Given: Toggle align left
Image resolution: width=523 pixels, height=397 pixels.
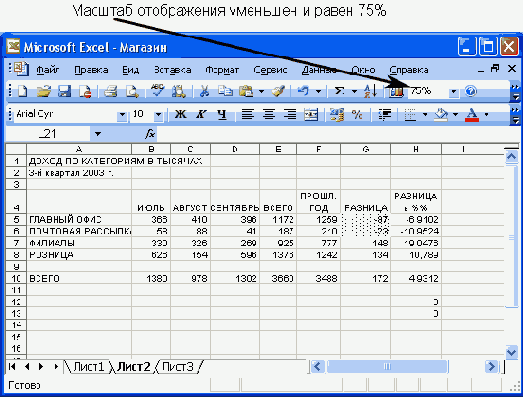Looking at the screenshot, I should tap(247, 114).
